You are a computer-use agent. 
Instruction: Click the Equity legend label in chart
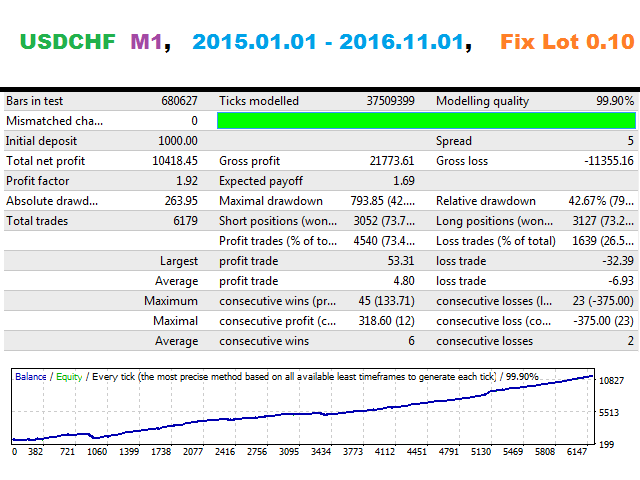(69, 377)
